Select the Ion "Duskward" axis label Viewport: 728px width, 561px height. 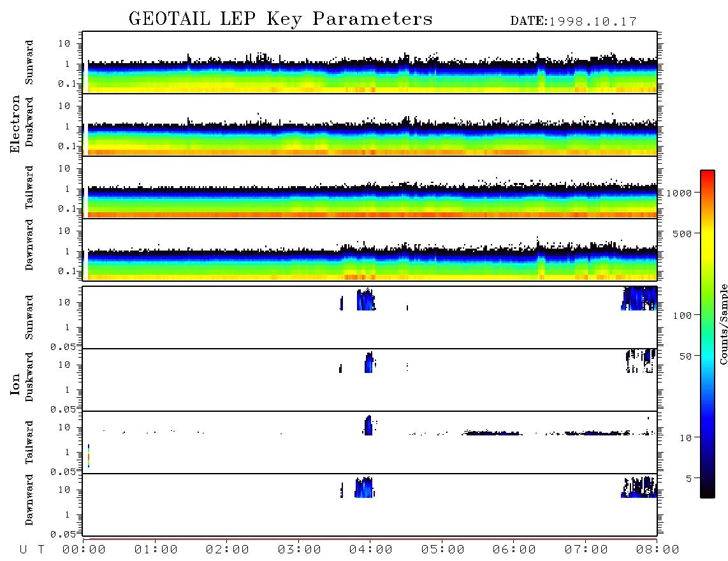(x=29, y=377)
